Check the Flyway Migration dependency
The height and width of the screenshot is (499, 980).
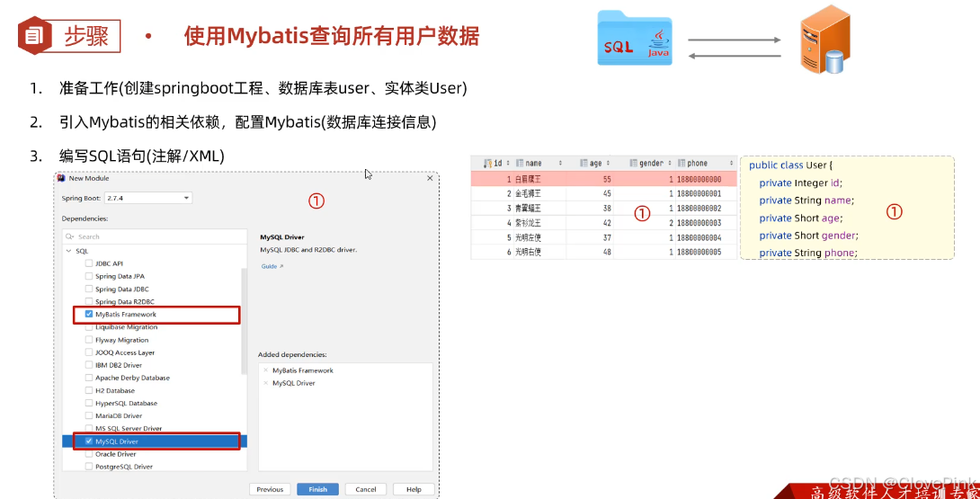[89, 340]
